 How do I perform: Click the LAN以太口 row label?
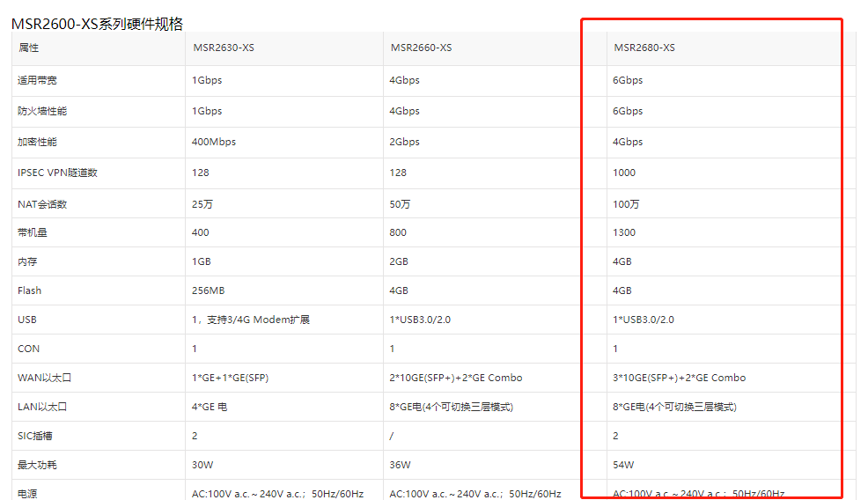point(42,407)
